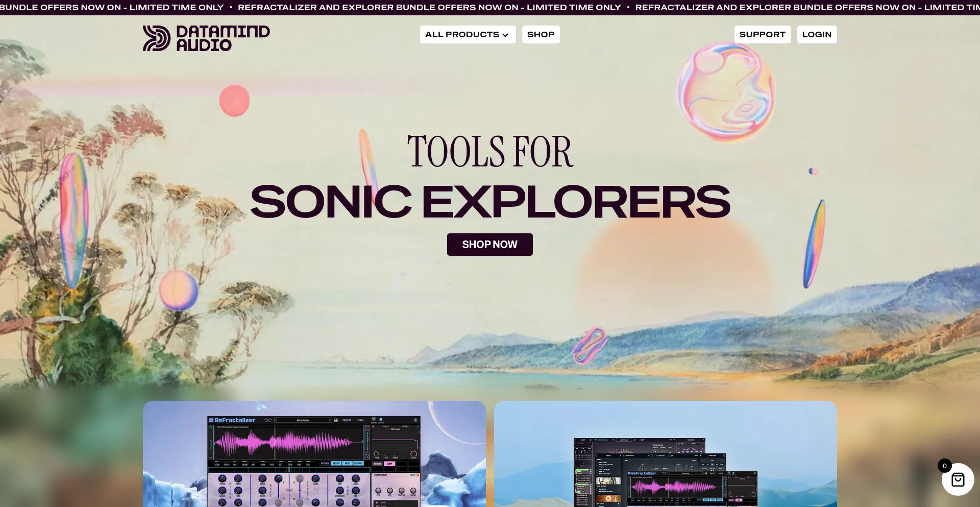The image size is (980, 507).
Task: Follow the rightmost OFFERS link in the banner
Action: pyautogui.click(x=854, y=7)
